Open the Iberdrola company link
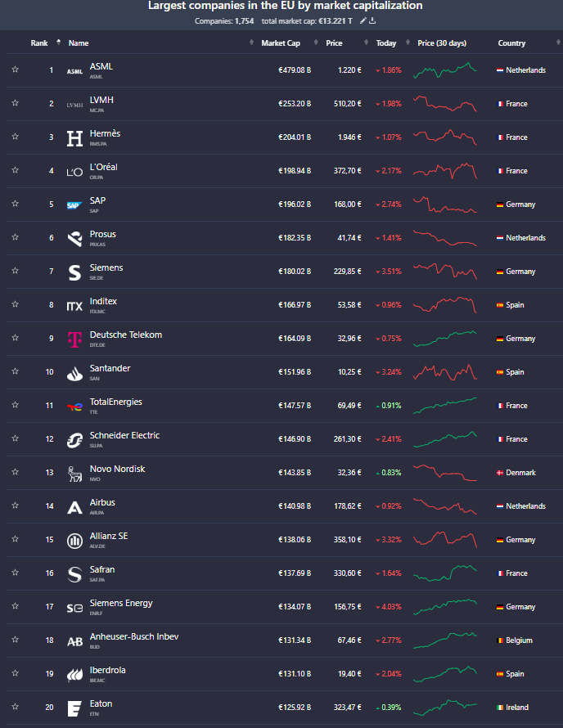Viewport: 563px width, 728px height. (107, 670)
